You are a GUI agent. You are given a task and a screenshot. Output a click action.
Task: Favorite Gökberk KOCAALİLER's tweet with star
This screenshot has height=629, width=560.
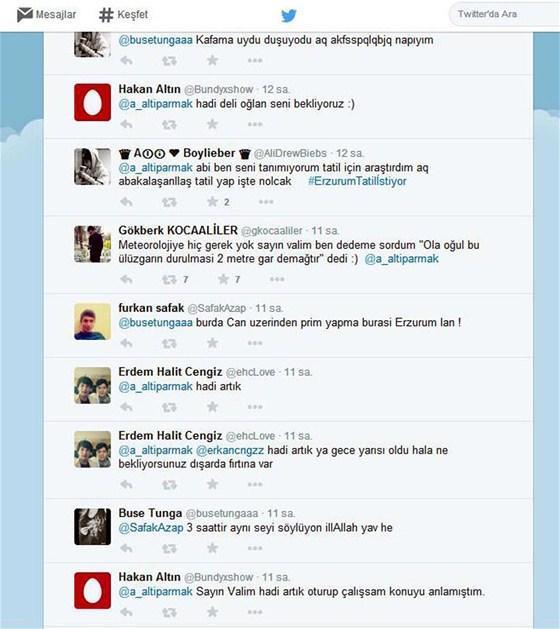click(x=223, y=279)
